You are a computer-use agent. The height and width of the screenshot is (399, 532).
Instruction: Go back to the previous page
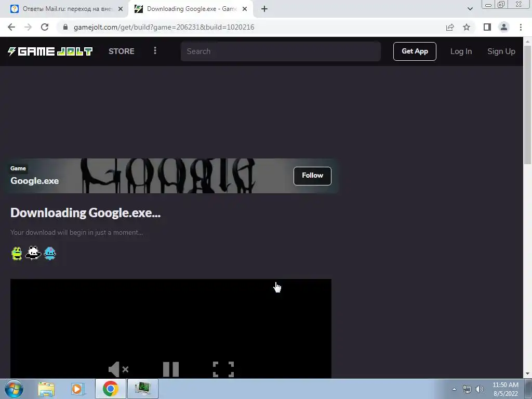[x=11, y=27]
